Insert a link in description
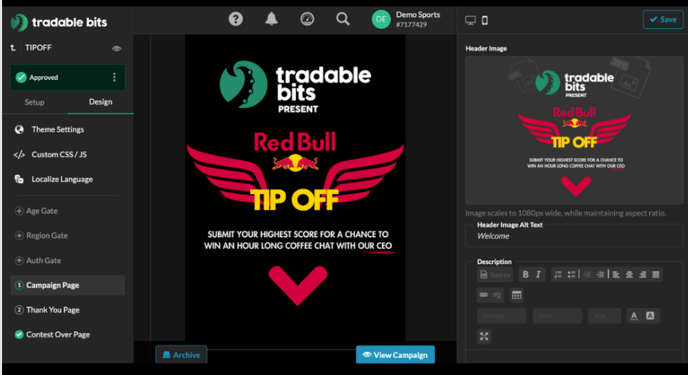Viewport: 688px width, 375px height. tap(484, 295)
